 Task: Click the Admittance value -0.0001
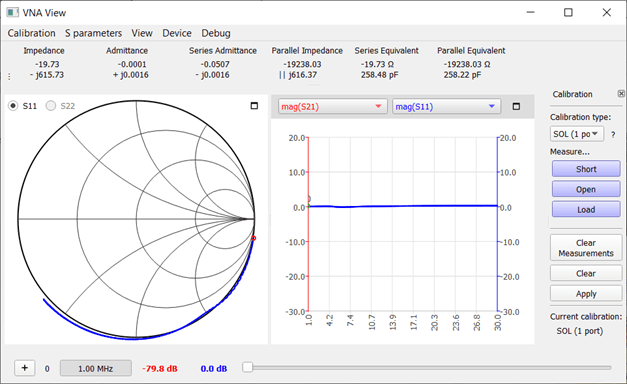[x=132, y=64]
